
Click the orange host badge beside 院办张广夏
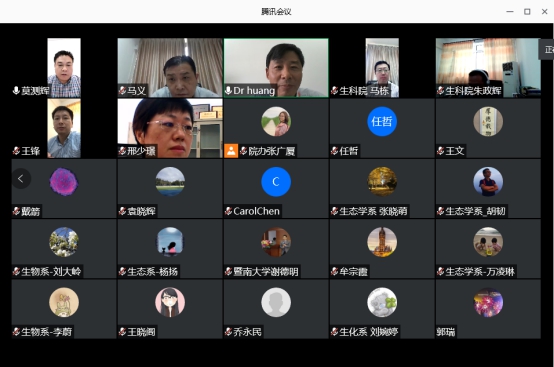[231, 151]
